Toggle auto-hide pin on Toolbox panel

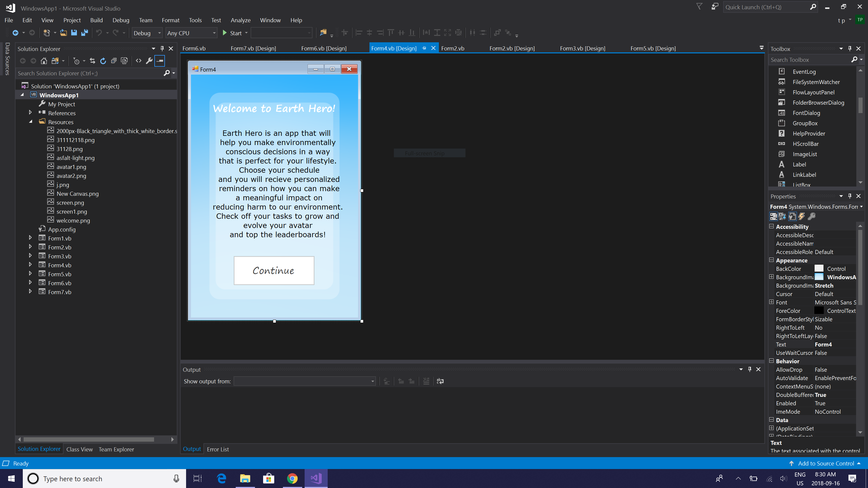(850, 49)
